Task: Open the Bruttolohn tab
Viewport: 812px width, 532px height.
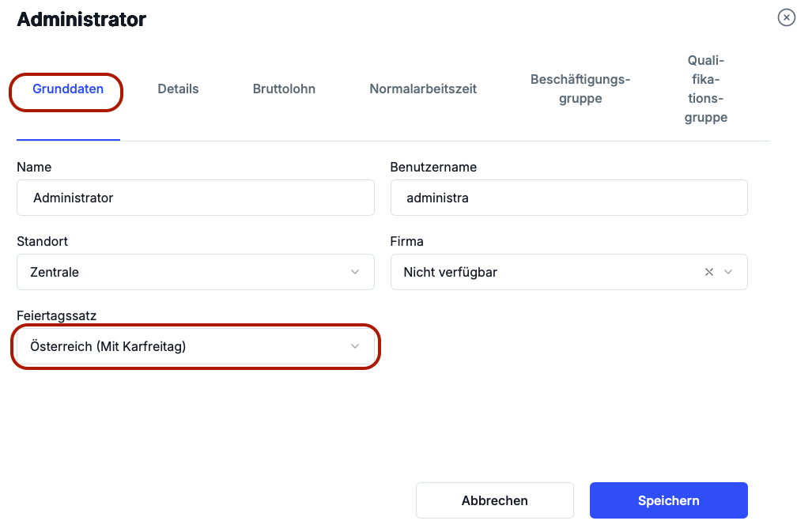Action: tap(284, 89)
